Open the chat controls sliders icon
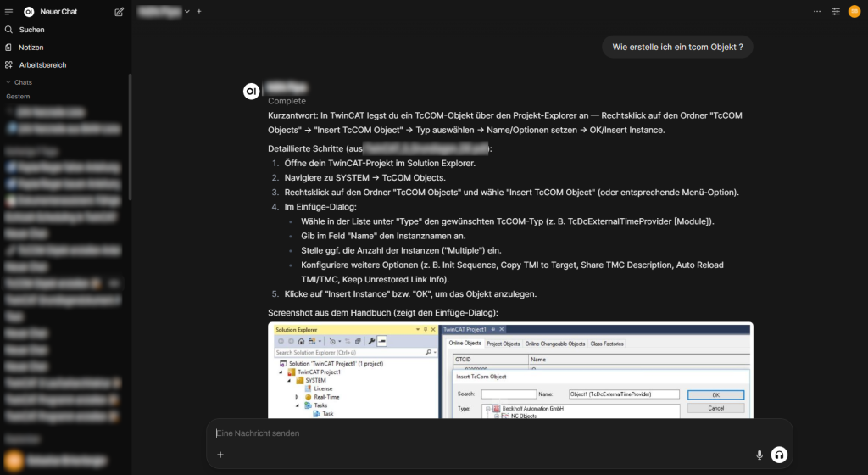Image resolution: width=868 pixels, height=475 pixels. click(x=836, y=12)
